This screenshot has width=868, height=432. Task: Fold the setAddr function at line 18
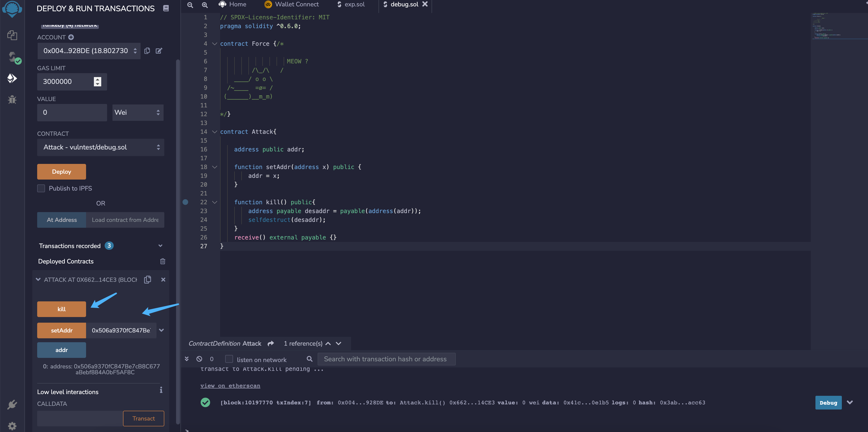(214, 167)
